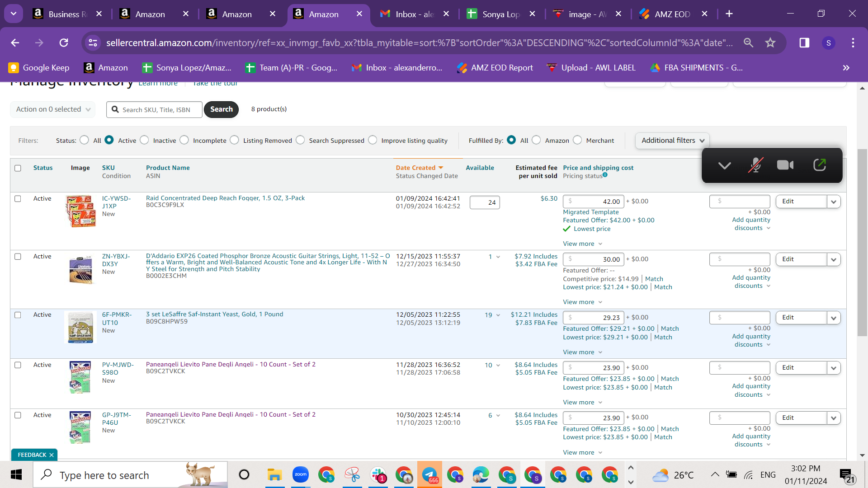Screen dimensions: 868x488
Task: Check the box for the LeSaffre Yeast row
Action: pyautogui.click(x=18, y=315)
